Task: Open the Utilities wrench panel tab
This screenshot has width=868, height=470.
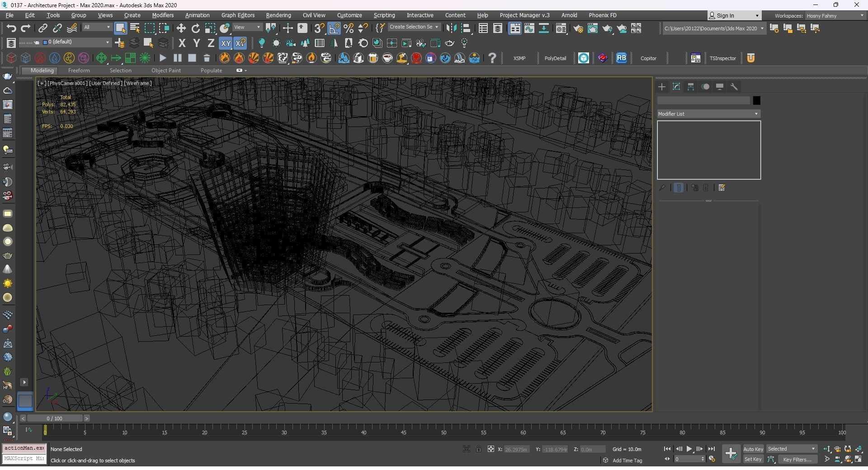Action: tap(734, 87)
